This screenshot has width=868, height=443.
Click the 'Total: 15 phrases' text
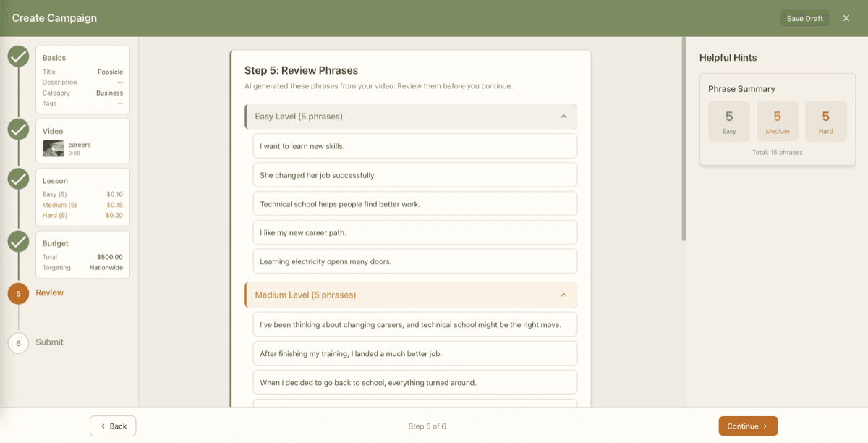tap(778, 153)
